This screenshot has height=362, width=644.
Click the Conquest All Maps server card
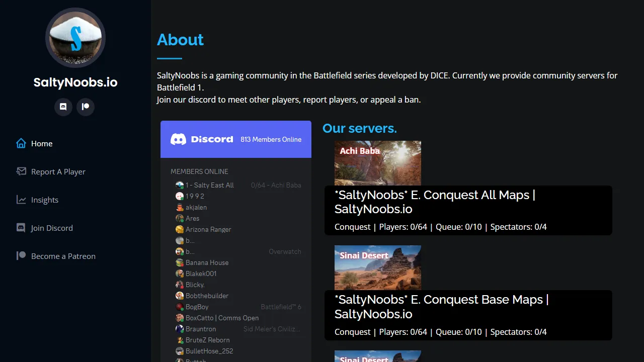(468, 210)
